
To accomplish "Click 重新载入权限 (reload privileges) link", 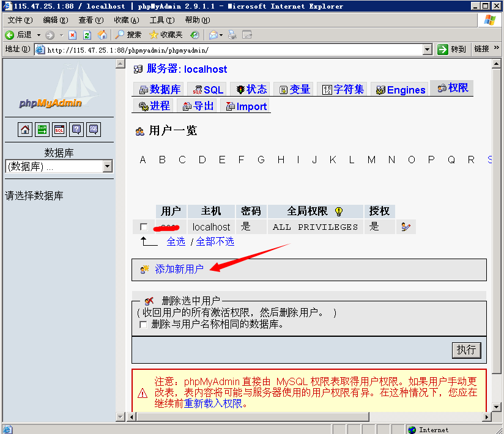I will pyautogui.click(x=213, y=403).
